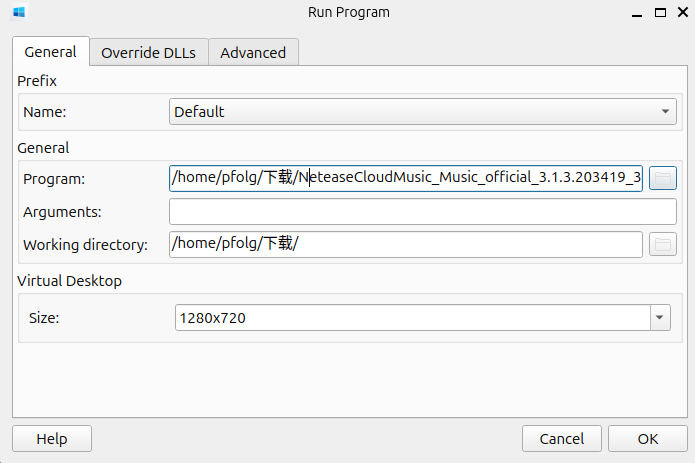Screen dimensions: 695x463
Task: Expand the Virtual Desktop Size dropdown arrow
Action: point(660,318)
